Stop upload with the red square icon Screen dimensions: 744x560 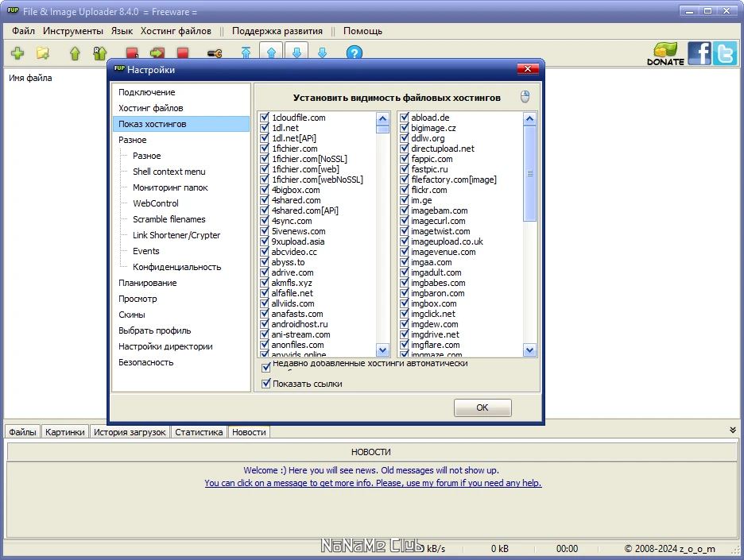point(184,53)
